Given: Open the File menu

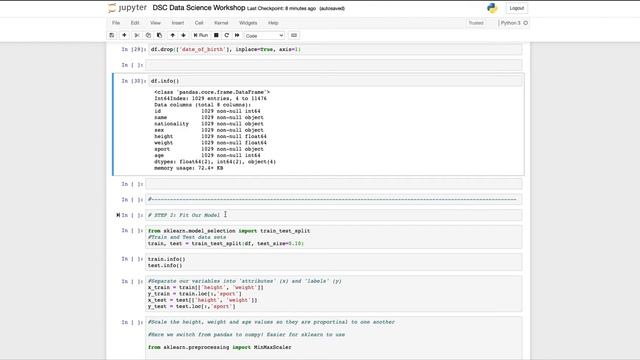Looking at the screenshot, I should 116,23.
